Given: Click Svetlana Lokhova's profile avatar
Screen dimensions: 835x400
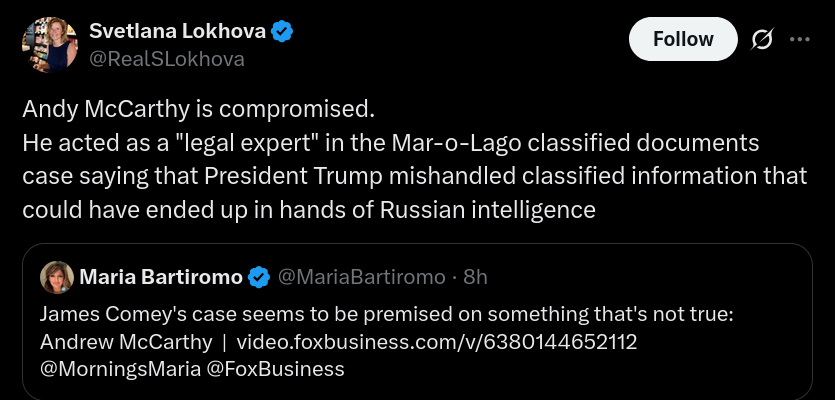Looking at the screenshot, I should click(x=48, y=42).
